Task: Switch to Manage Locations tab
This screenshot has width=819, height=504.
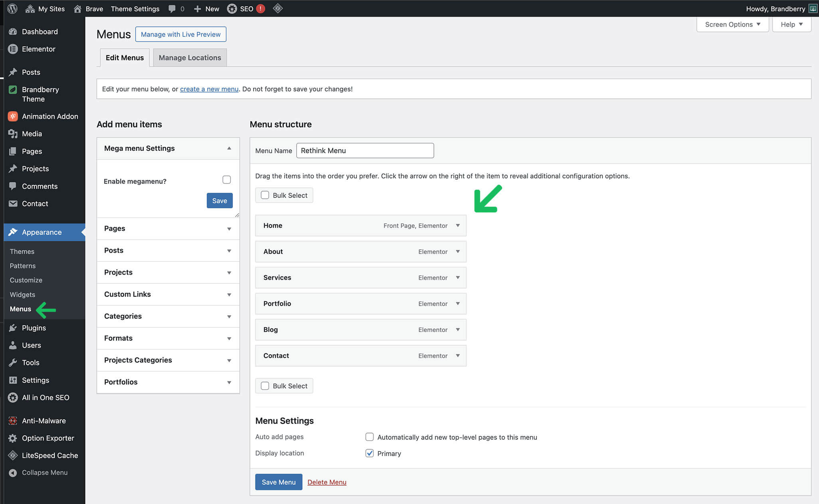Action: click(190, 57)
